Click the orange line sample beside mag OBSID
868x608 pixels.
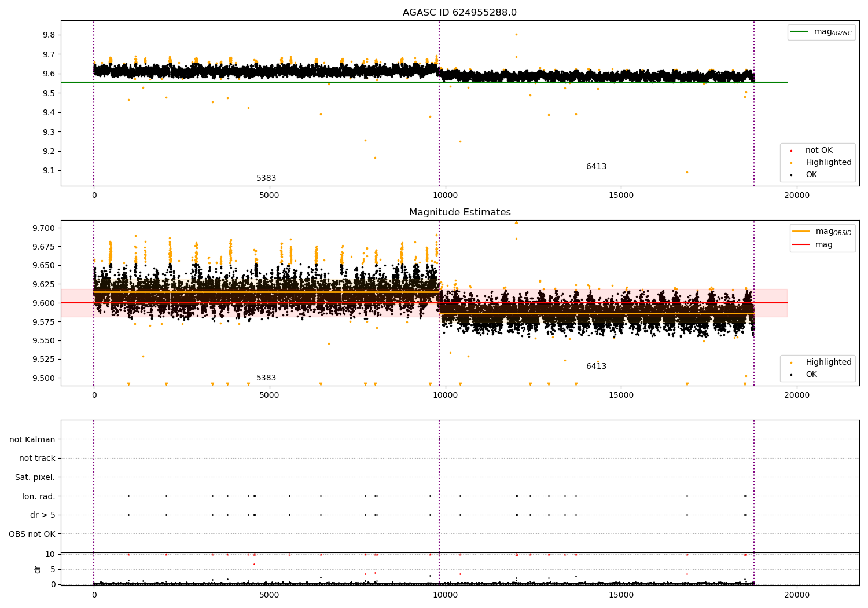(x=801, y=232)
